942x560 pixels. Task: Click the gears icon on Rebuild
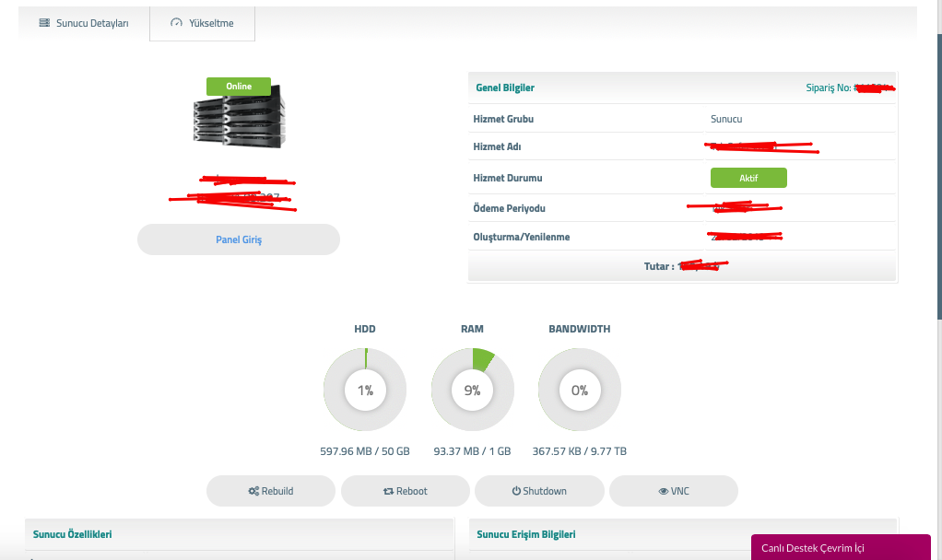pos(253,491)
